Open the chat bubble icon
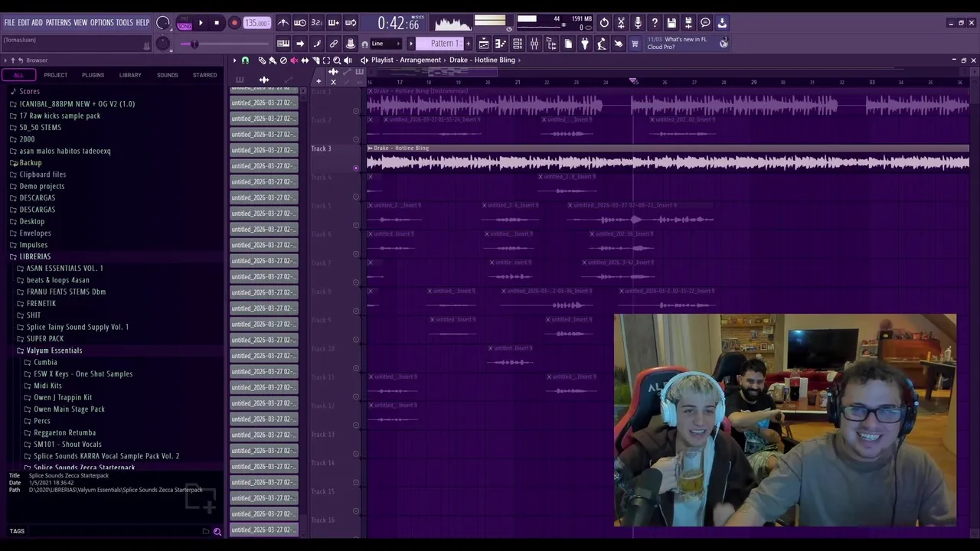980x551 pixels. (x=705, y=23)
